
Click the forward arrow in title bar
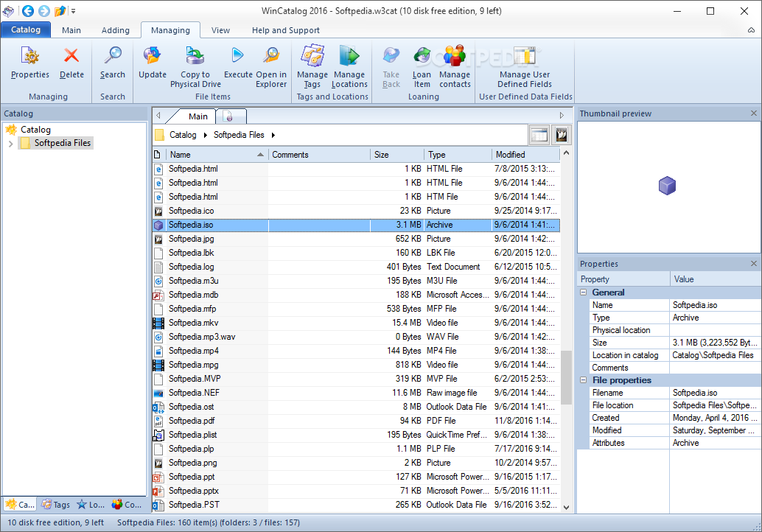pos(43,11)
